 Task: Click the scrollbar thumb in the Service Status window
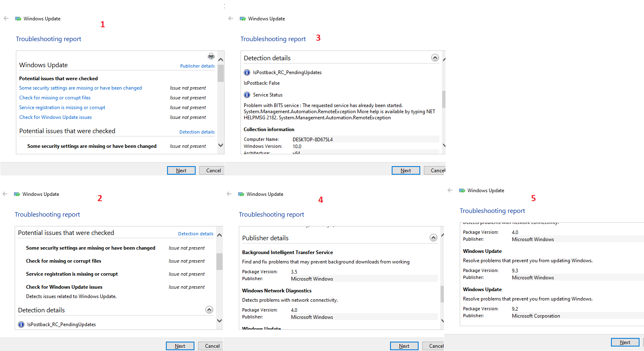tap(444, 99)
